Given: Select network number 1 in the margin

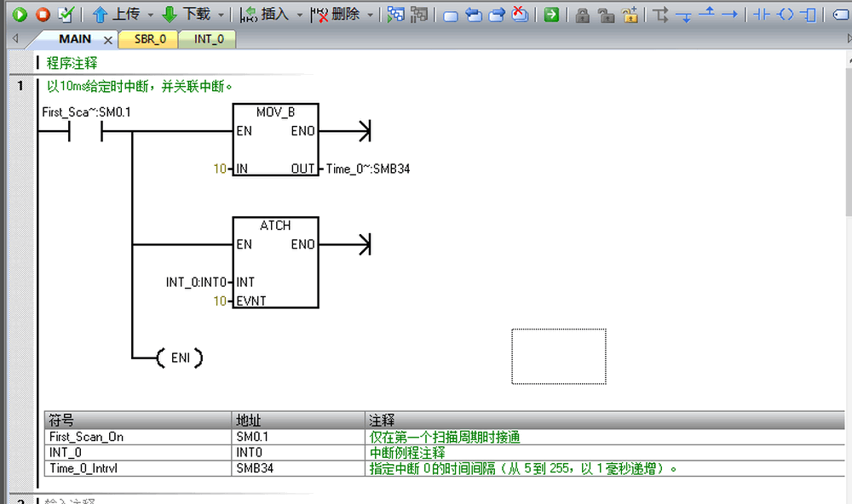Looking at the screenshot, I should tap(20, 85).
